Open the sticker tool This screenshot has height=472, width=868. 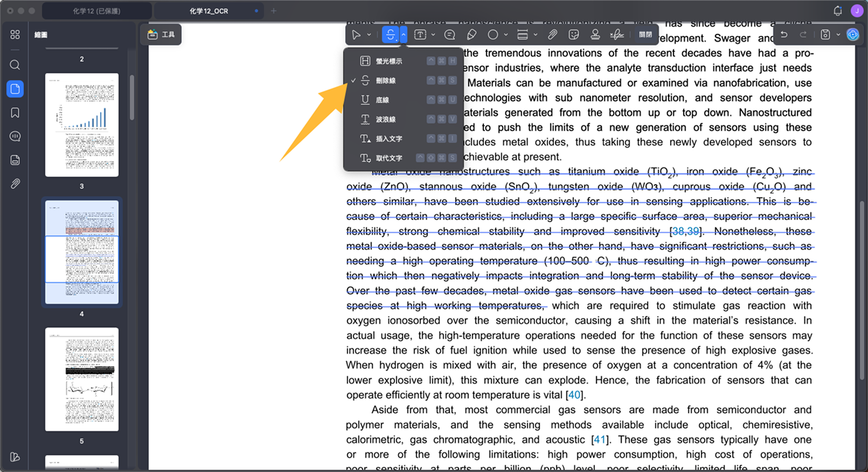point(574,35)
